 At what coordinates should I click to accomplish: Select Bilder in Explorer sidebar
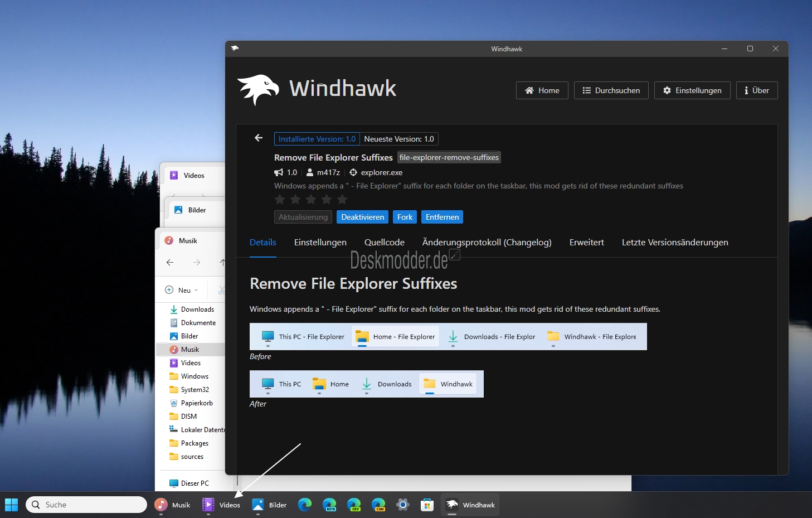click(x=191, y=336)
